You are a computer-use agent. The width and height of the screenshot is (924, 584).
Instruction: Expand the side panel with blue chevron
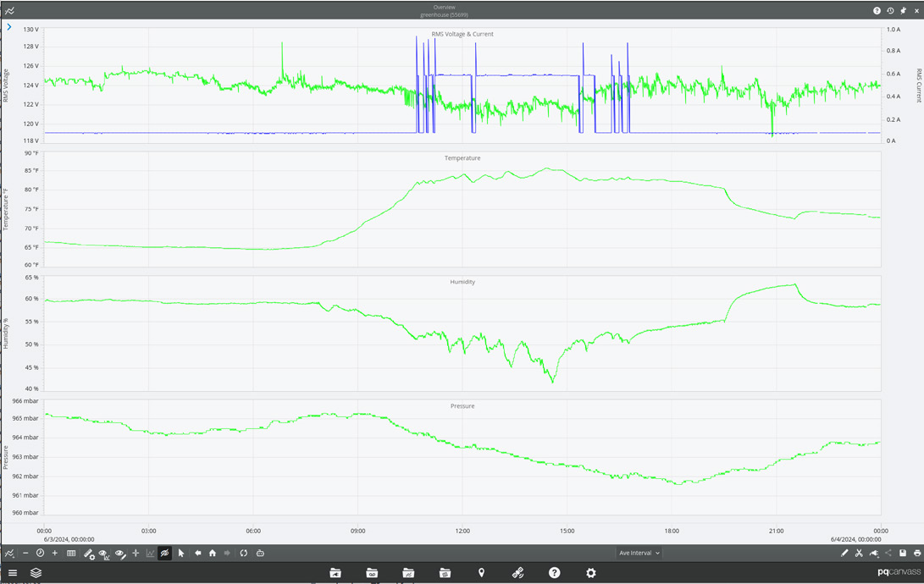pos(8,27)
